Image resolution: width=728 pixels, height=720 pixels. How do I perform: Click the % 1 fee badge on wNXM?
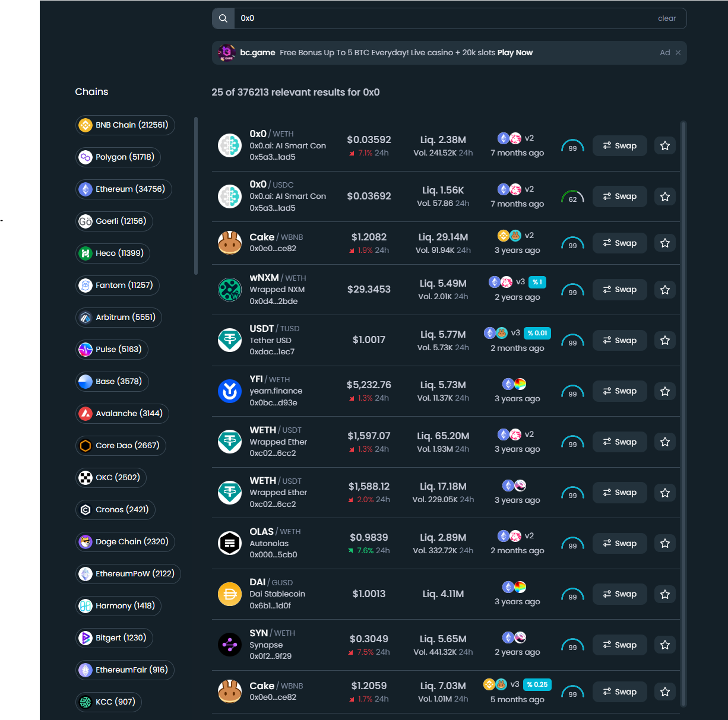(537, 282)
